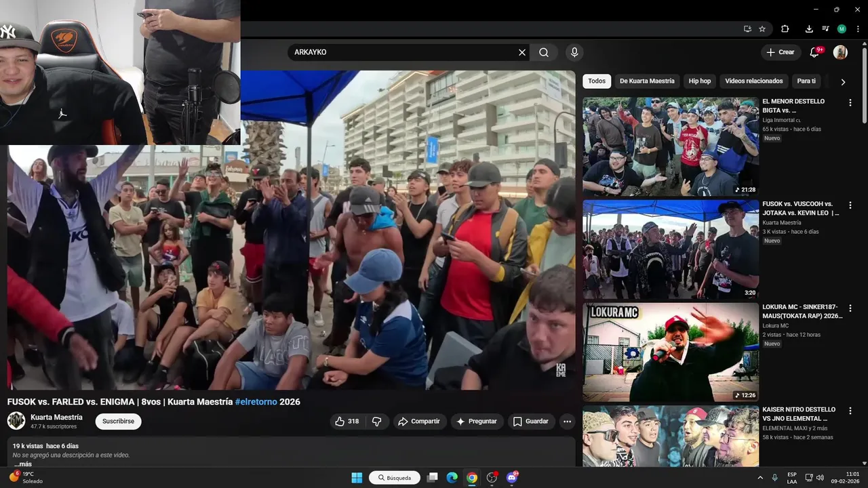Open weather widget 19°C Soleado

(x=26, y=478)
